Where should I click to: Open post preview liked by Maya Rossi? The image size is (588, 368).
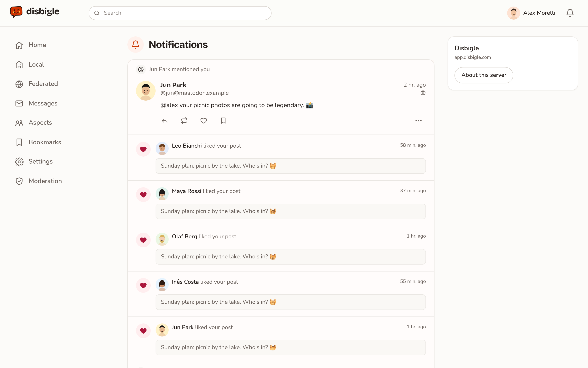coord(291,211)
